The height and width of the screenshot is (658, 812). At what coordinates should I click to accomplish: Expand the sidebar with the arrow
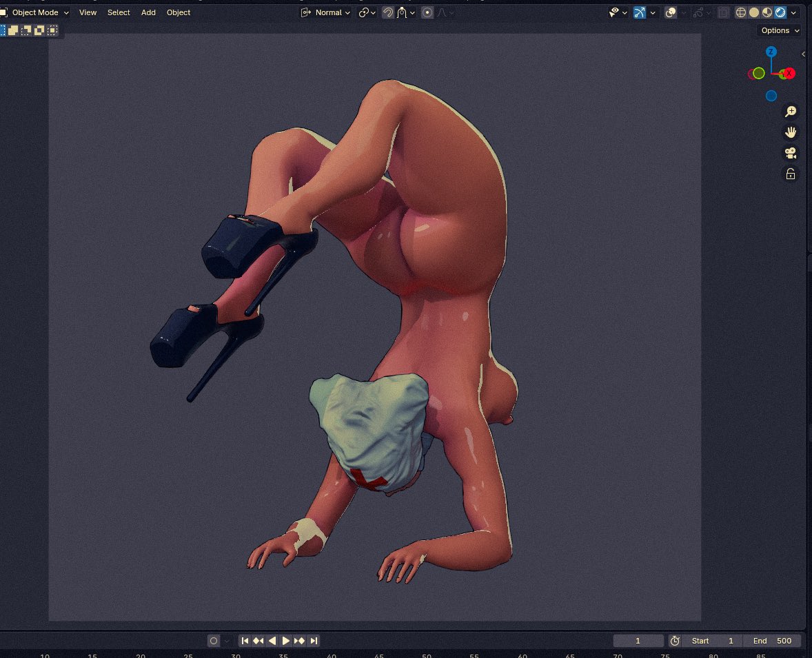(x=803, y=54)
